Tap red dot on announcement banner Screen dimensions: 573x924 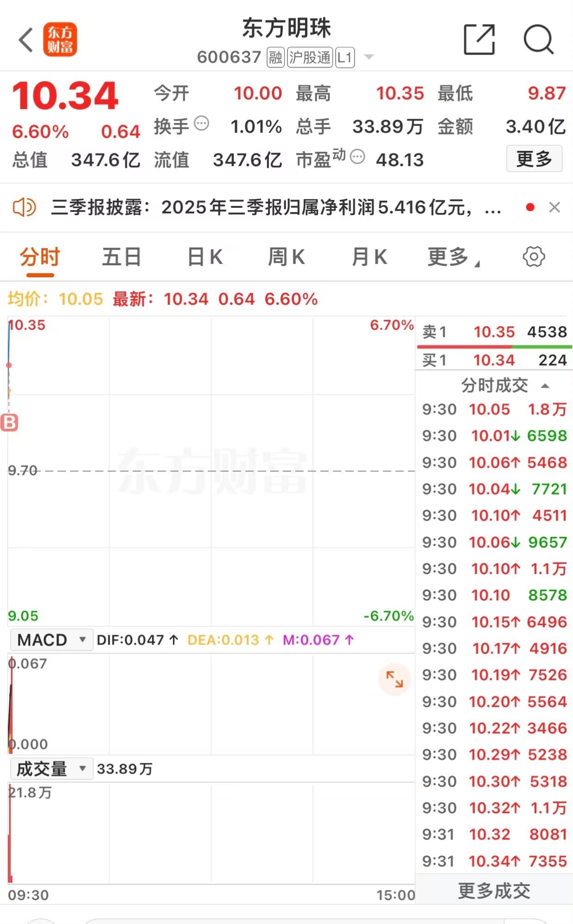coord(530,207)
